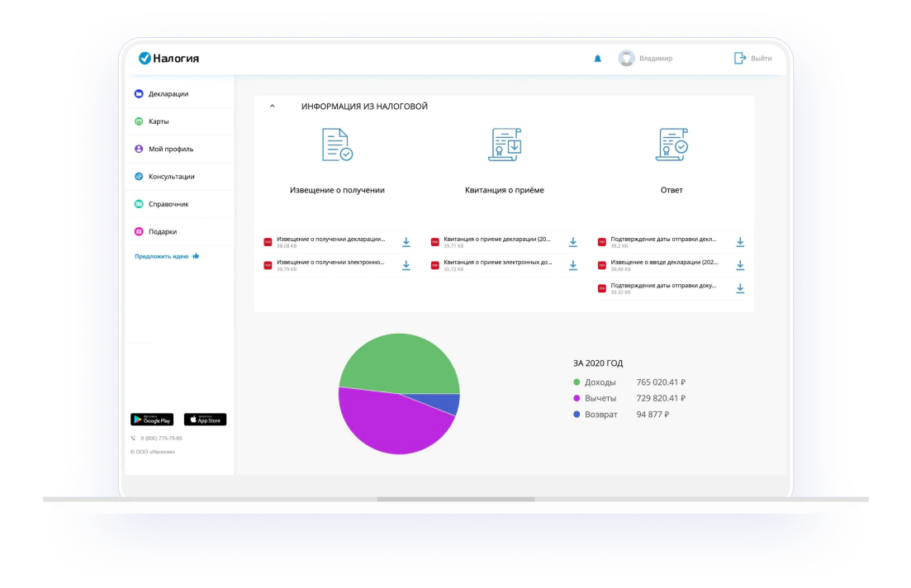Open Справочник sidebar item

168,204
